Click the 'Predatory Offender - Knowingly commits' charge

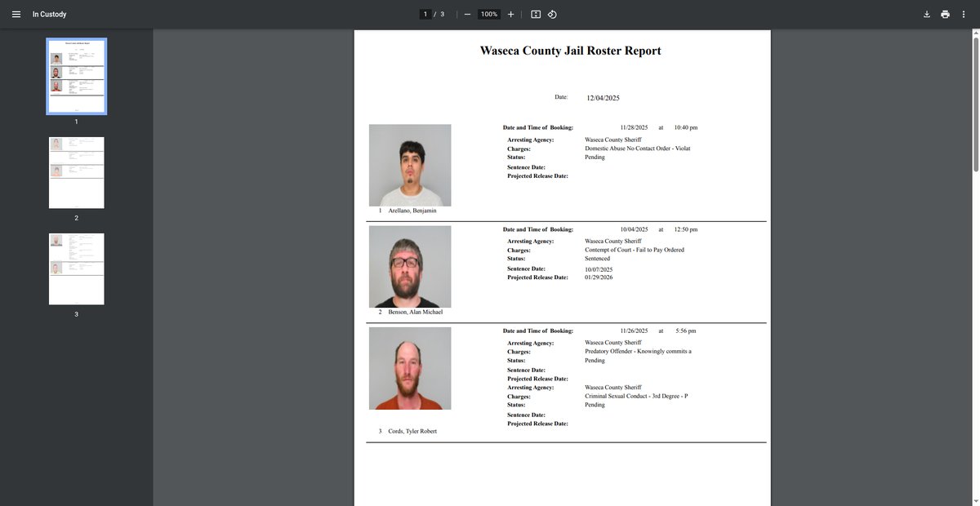[x=639, y=351]
